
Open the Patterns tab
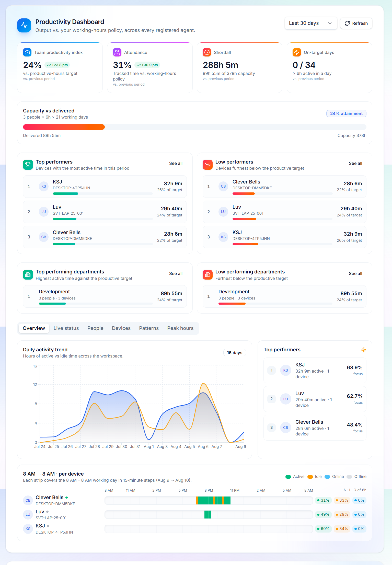[149, 328]
